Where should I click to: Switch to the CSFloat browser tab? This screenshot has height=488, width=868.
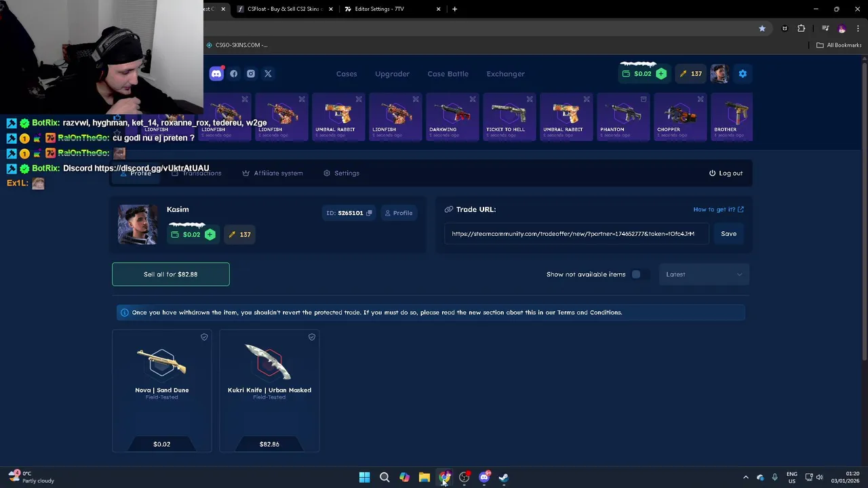click(x=283, y=9)
